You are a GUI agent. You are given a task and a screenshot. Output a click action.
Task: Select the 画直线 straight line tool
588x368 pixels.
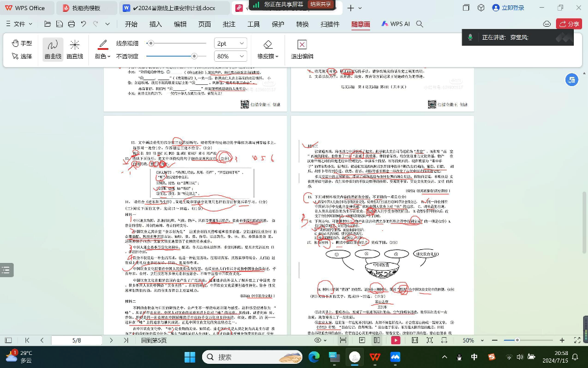pos(75,49)
